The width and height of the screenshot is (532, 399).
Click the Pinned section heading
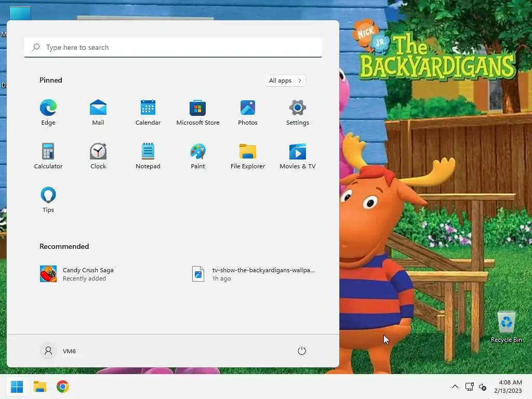click(x=51, y=80)
